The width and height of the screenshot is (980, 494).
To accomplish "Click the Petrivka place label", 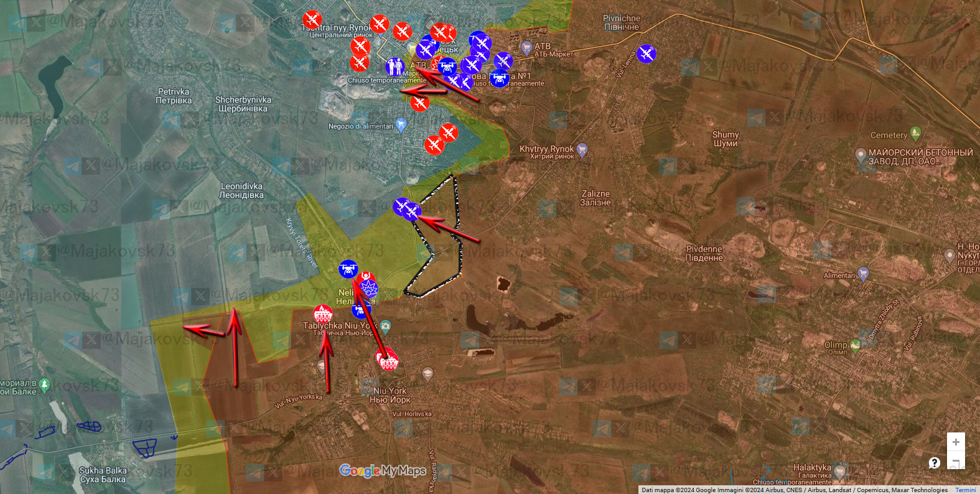I will [174, 96].
